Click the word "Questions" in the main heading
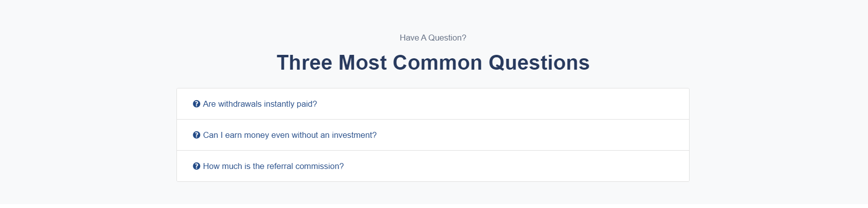This screenshot has height=208, width=868. pyautogui.click(x=539, y=63)
